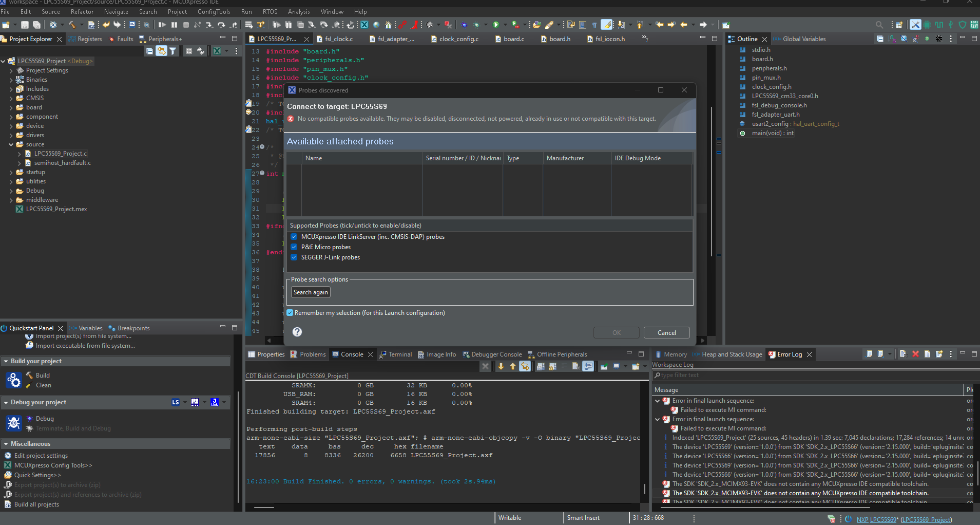Viewport: 980px width, 525px height.
Task: Click the blue X MCUXpresso icon in main toolbar
Action: (x=364, y=25)
